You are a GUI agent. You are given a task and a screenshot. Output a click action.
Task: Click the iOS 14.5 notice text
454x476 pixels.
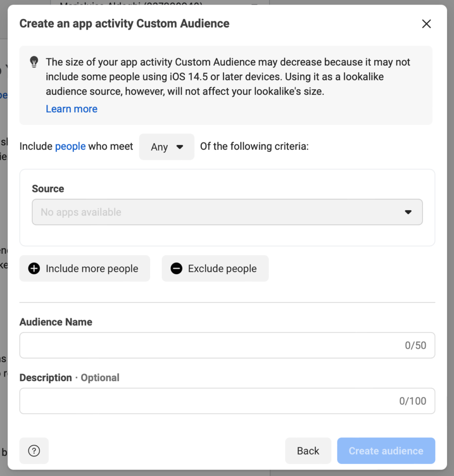(x=228, y=77)
